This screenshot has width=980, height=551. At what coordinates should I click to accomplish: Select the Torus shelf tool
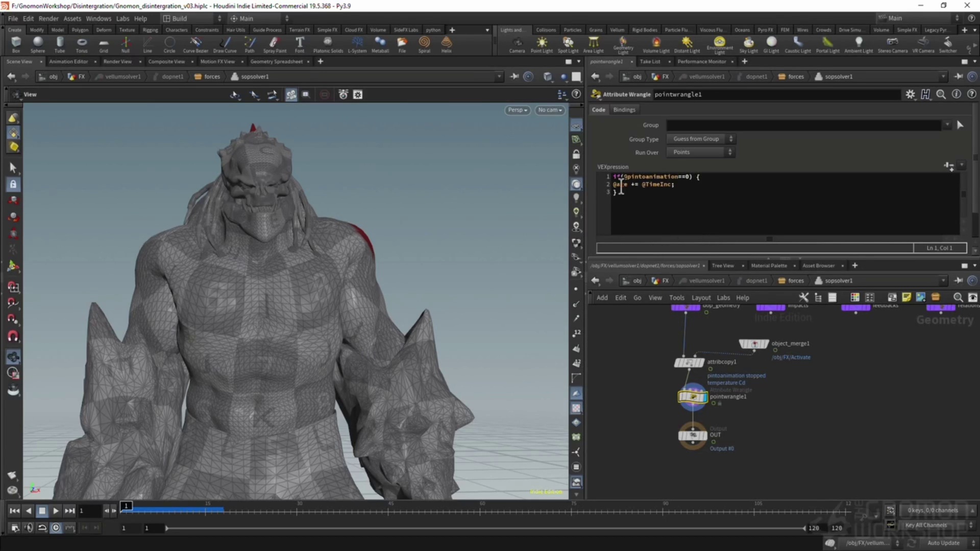82,44
